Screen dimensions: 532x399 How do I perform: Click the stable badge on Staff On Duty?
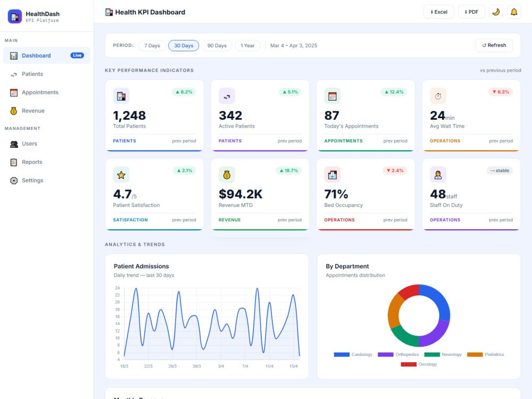point(500,171)
